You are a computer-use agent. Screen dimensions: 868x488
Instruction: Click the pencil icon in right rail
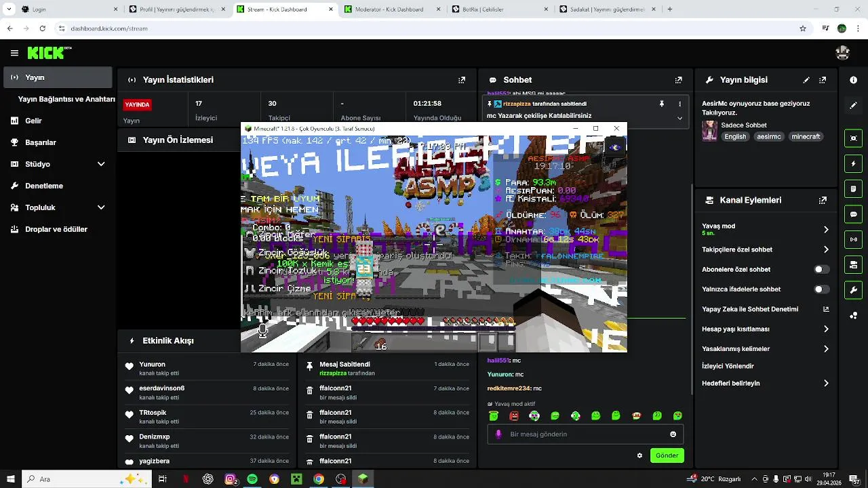[x=853, y=106]
